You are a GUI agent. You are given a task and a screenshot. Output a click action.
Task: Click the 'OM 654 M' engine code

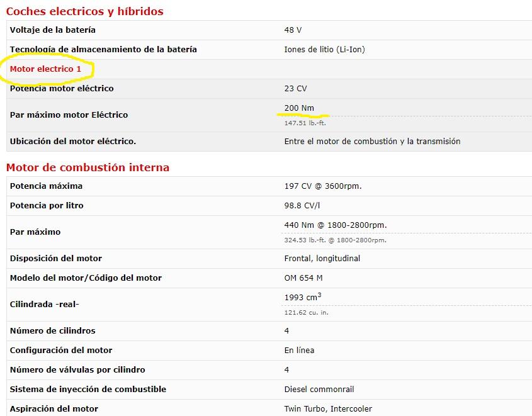(x=303, y=278)
